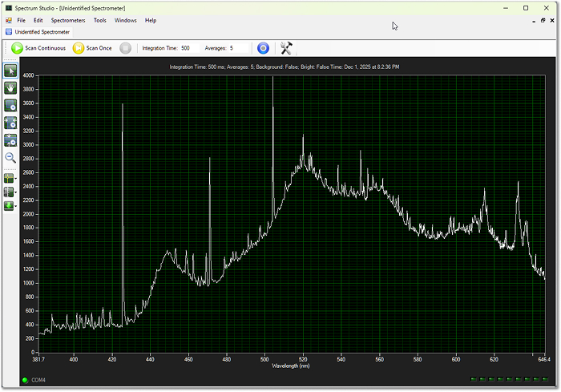Click the zoom region tool

[x=10, y=105]
